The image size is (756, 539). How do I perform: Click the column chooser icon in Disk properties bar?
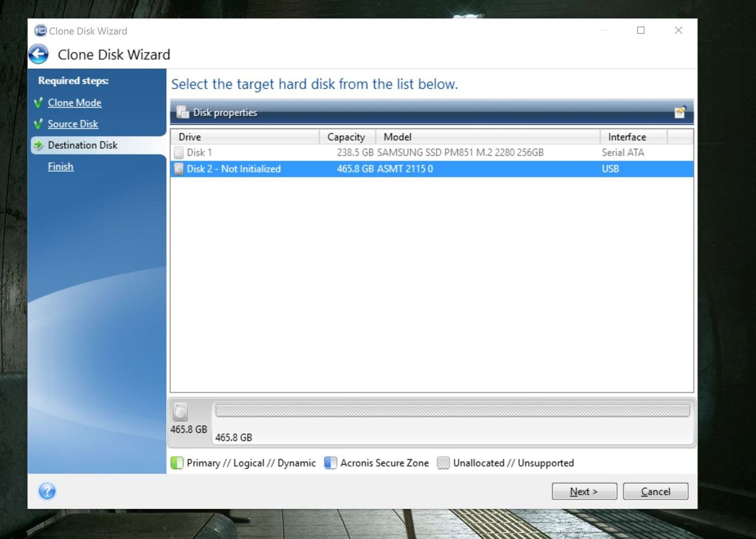[x=680, y=112]
